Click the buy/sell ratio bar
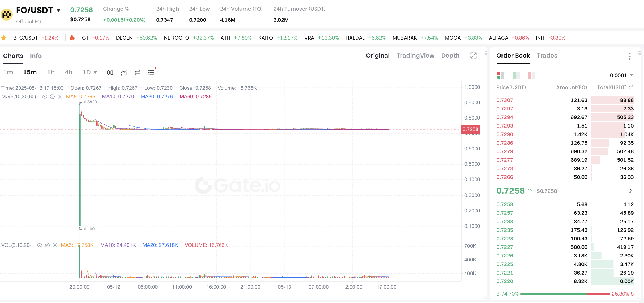The width and height of the screenshot is (644, 303). pyautogui.click(x=565, y=294)
